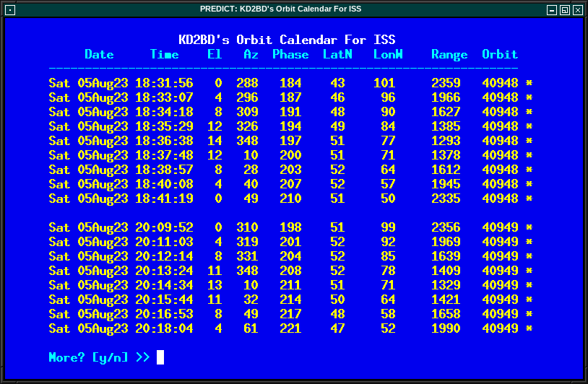Select time 20:14:34
Viewport: 588px width, 384px height.
(x=164, y=284)
